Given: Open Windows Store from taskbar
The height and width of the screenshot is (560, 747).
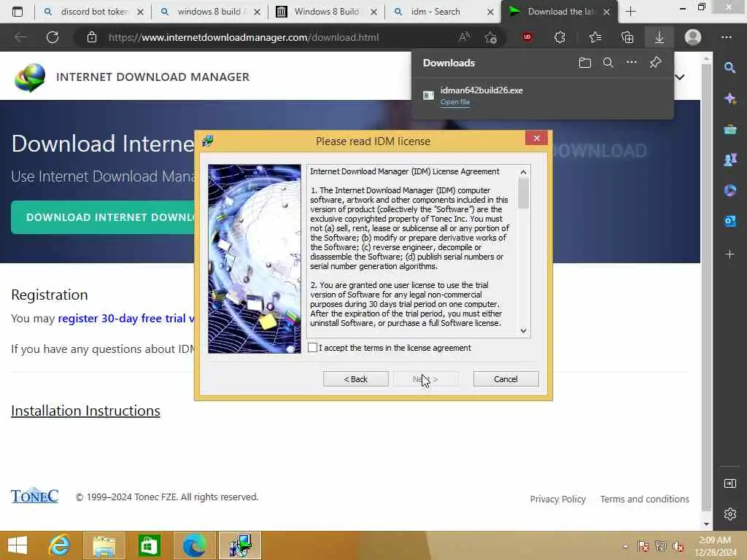Looking at the screenshot, I should coord(149,545).
